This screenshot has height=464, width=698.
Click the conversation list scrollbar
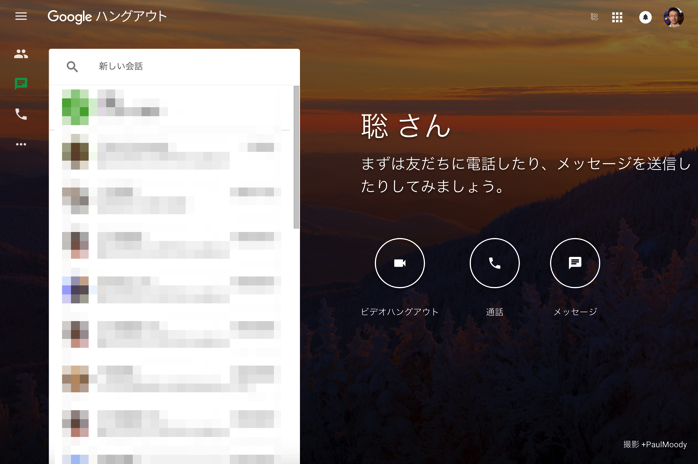(296, 157)
